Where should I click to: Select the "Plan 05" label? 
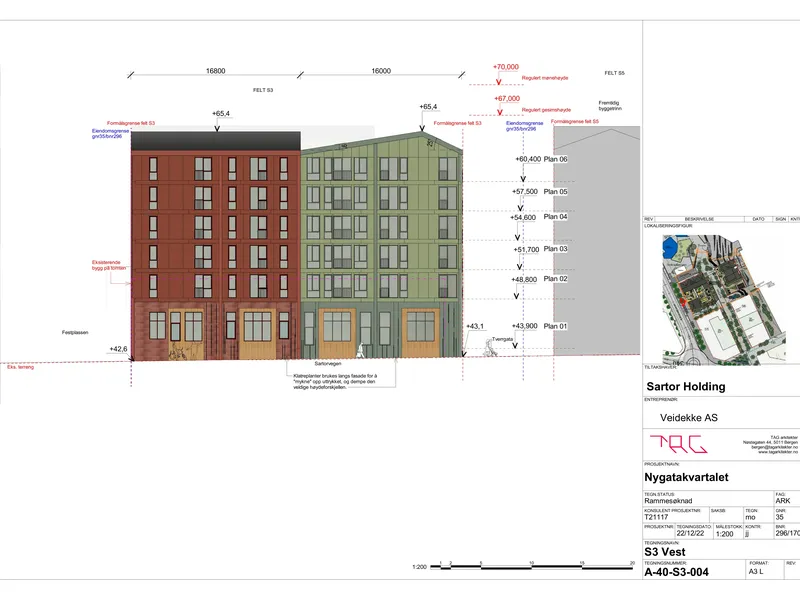[x=555, y=192]
